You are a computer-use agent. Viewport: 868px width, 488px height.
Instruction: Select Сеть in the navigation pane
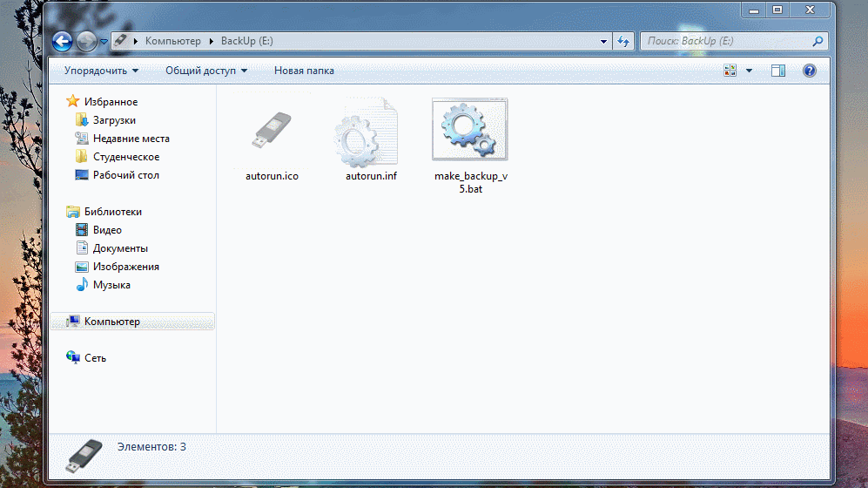pyautogui.click(x=95, y=358)
